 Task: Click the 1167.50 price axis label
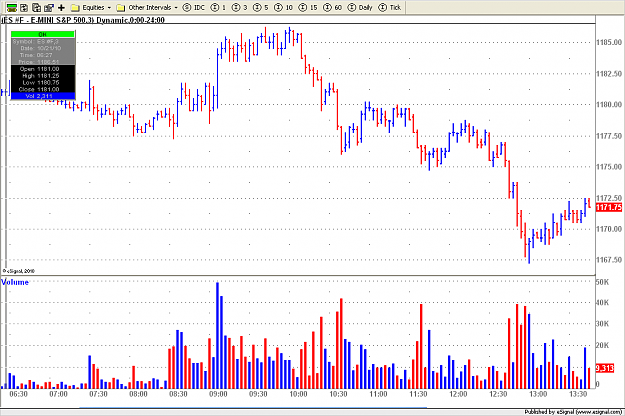coord(609,260)
